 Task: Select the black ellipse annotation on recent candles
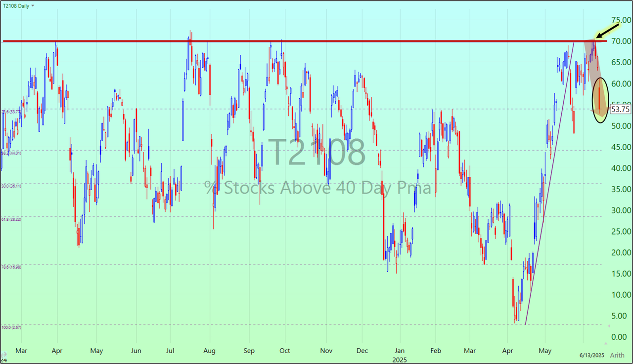pos(600,99)
